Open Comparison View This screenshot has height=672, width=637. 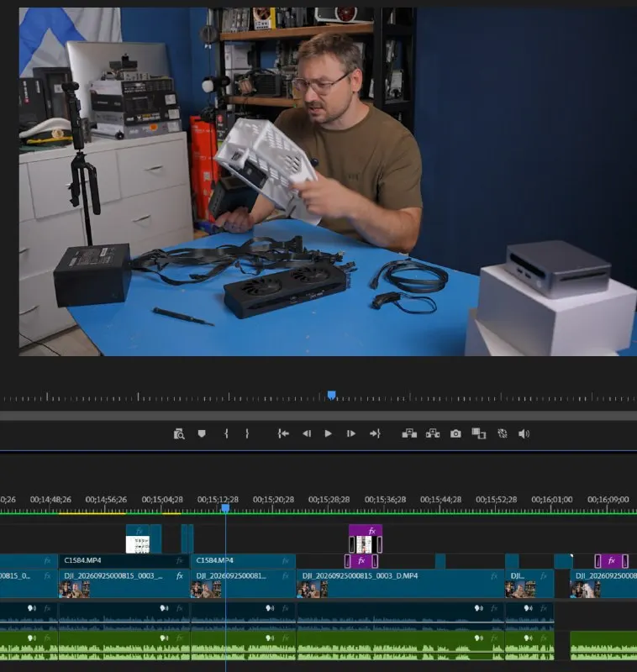[x=478, y=433]
